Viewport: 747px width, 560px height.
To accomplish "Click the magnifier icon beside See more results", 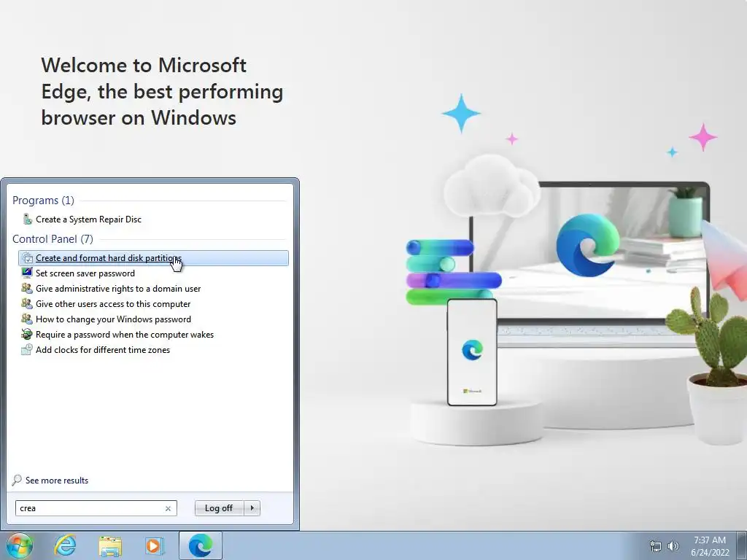I will pos(17,480).
